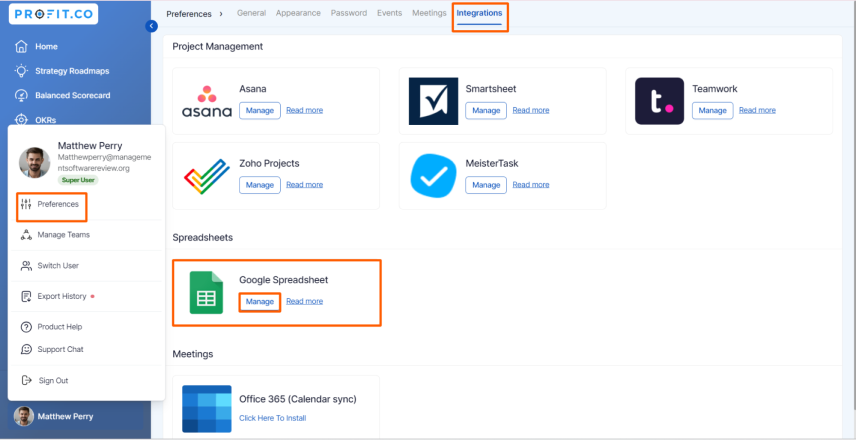
Task: Click the Home house icon
Action: coord(21,46)
